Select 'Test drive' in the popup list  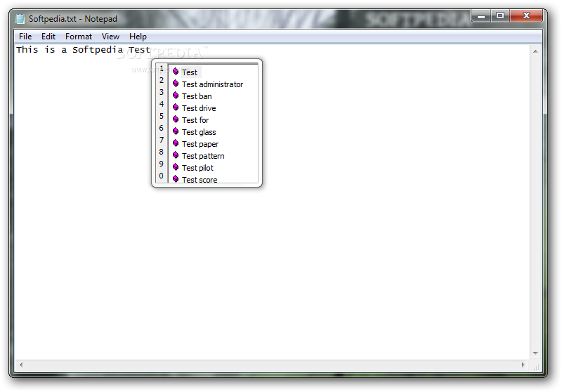(199, 108)
